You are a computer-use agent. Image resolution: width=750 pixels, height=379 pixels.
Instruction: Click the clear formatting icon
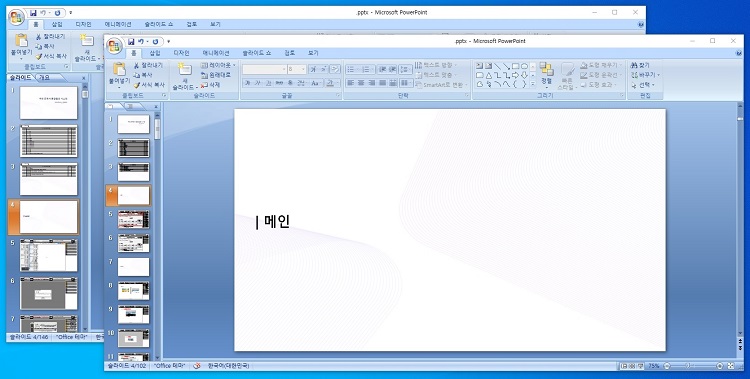point(335,69)
